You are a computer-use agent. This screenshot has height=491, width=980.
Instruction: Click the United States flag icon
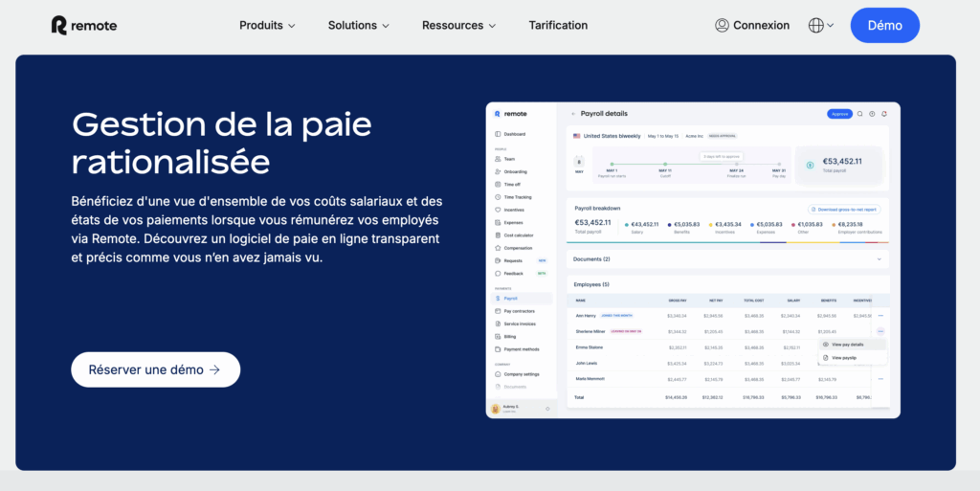(577, 136)
